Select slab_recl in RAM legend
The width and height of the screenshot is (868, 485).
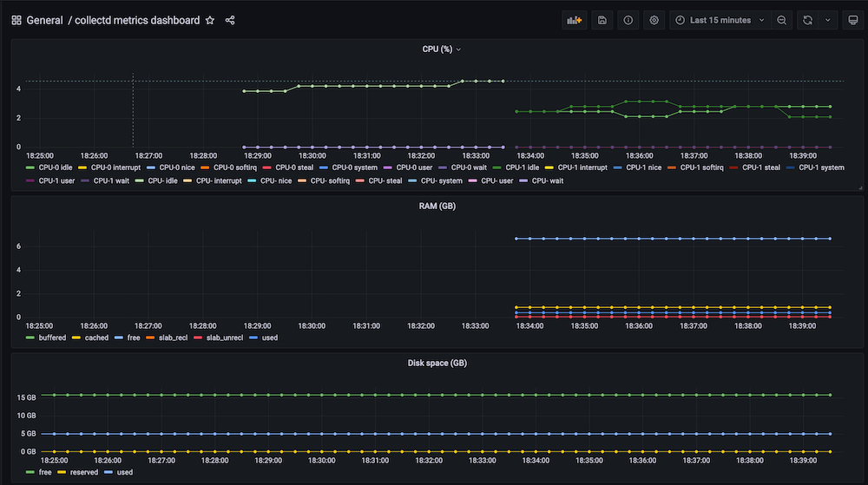coord(173,338)
